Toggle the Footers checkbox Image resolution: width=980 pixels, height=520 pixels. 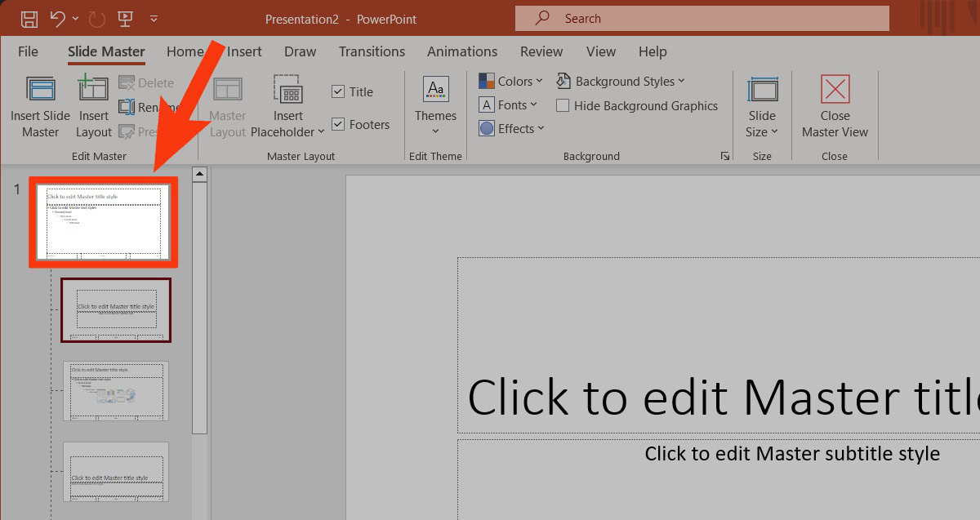338,125
